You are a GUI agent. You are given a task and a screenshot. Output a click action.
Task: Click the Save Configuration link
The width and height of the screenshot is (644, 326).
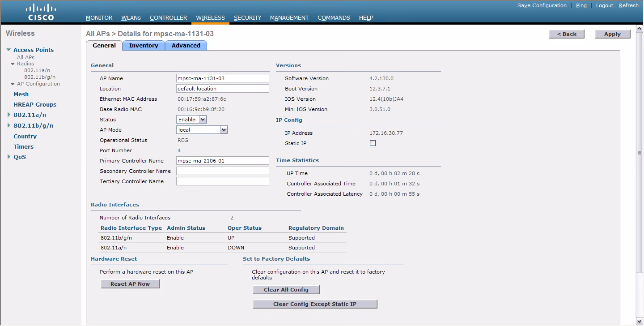pos(542,5)
